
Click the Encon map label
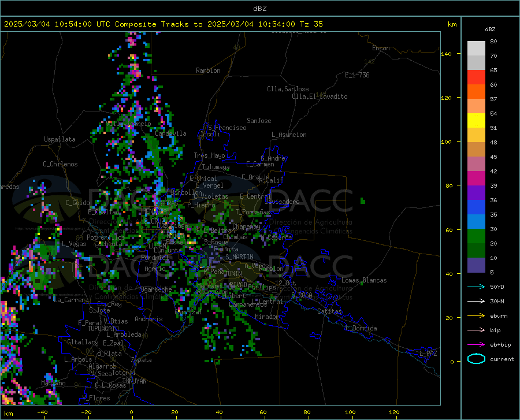(x=381, y=48)
